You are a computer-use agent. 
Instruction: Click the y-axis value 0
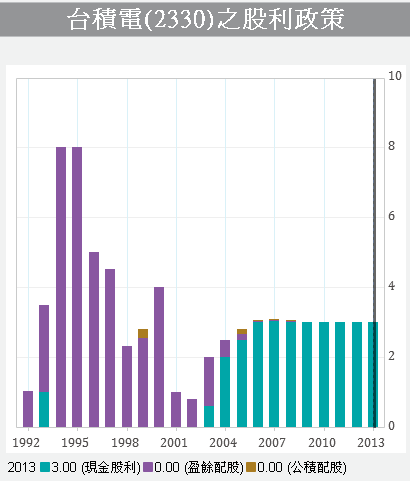pos(391,426)
